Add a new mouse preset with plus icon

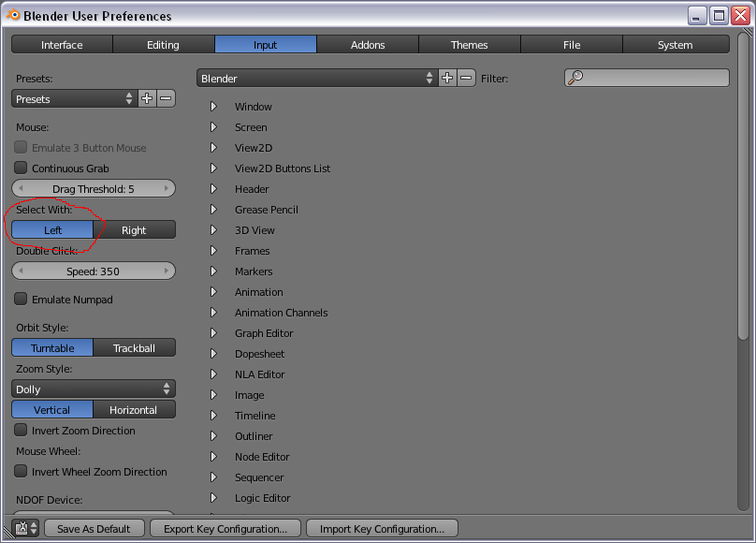point(147,98)
